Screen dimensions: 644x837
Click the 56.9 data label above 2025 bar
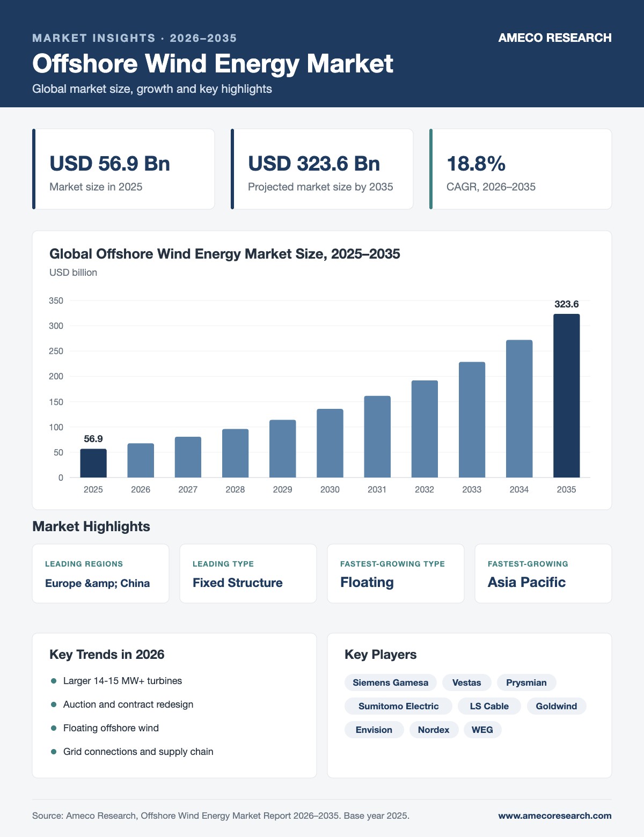pyautogui.click(x=93, y=439)
